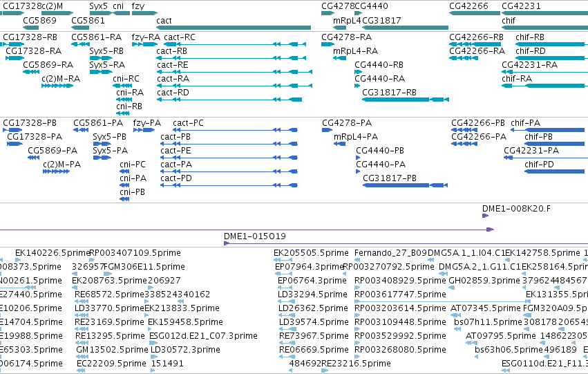Click the CG17328-RB transcript
Image resolution: width=588 pixels, height=374 pixels.
12,44
